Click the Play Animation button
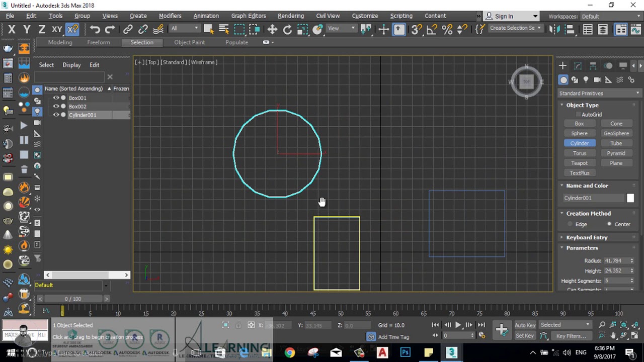 (x=458, y=325)
